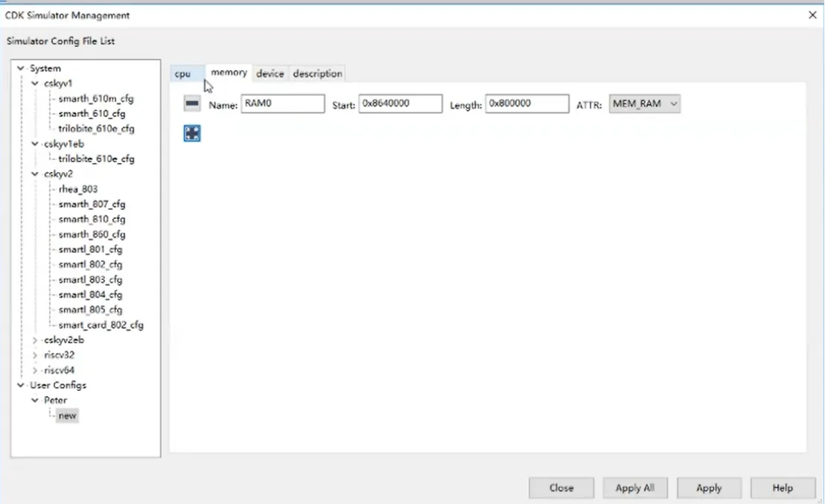
Task: Select the memory tab
Action: 229,73
